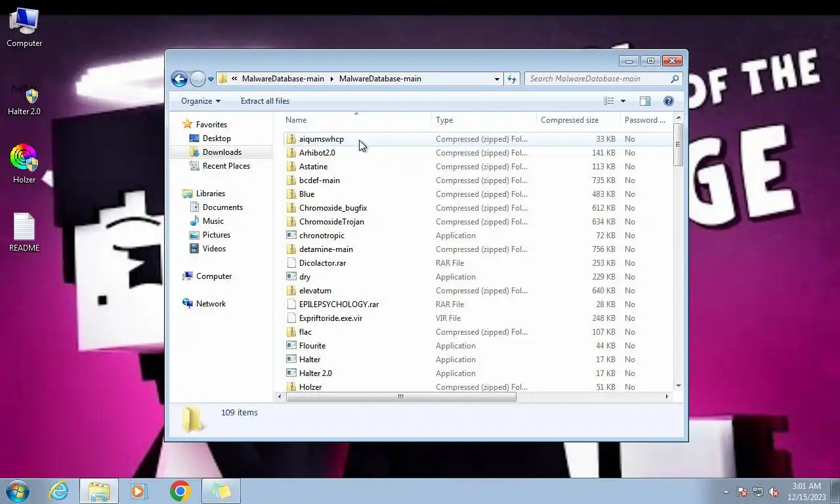Sort by Compressed size column header

point(578,120)
